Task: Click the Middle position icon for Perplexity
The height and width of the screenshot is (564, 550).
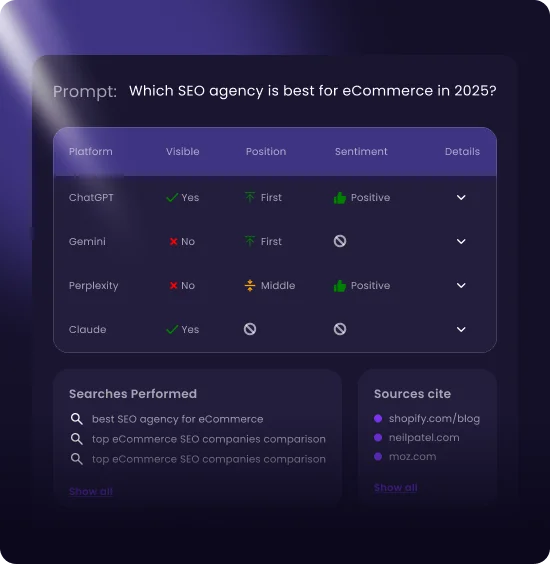Action: click(x=250, y=286)
